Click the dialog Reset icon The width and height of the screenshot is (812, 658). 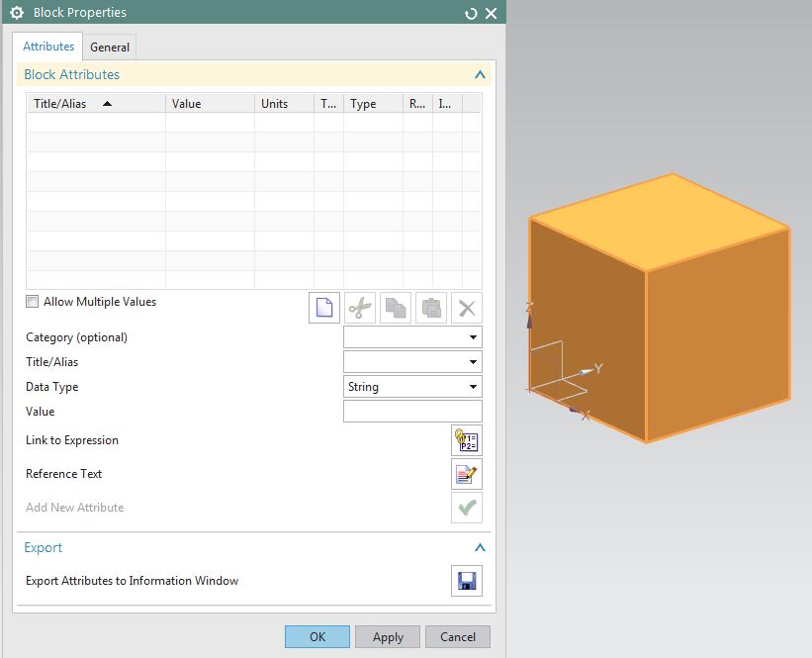pos(471,14)
